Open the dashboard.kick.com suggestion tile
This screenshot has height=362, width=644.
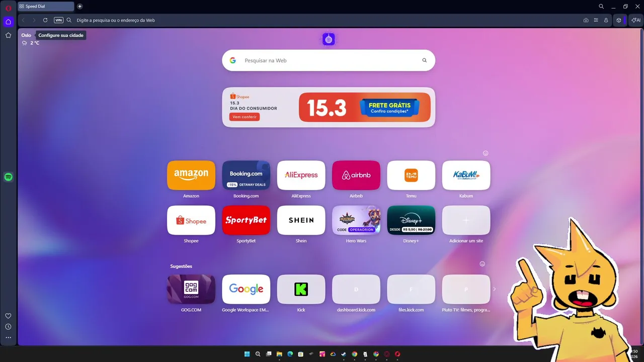point(356,289)
